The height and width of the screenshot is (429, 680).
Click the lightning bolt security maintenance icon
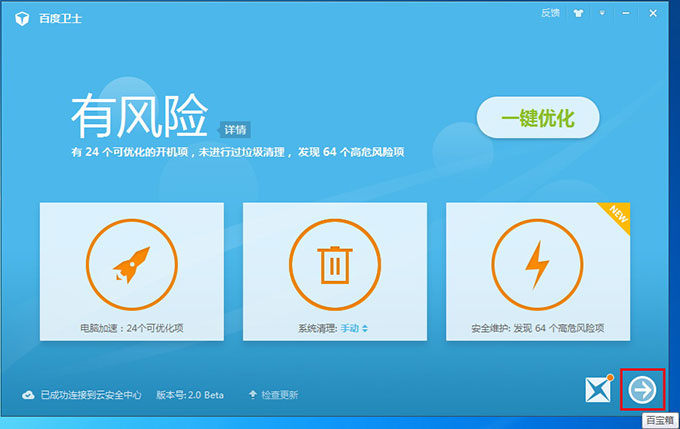point(537,264)
